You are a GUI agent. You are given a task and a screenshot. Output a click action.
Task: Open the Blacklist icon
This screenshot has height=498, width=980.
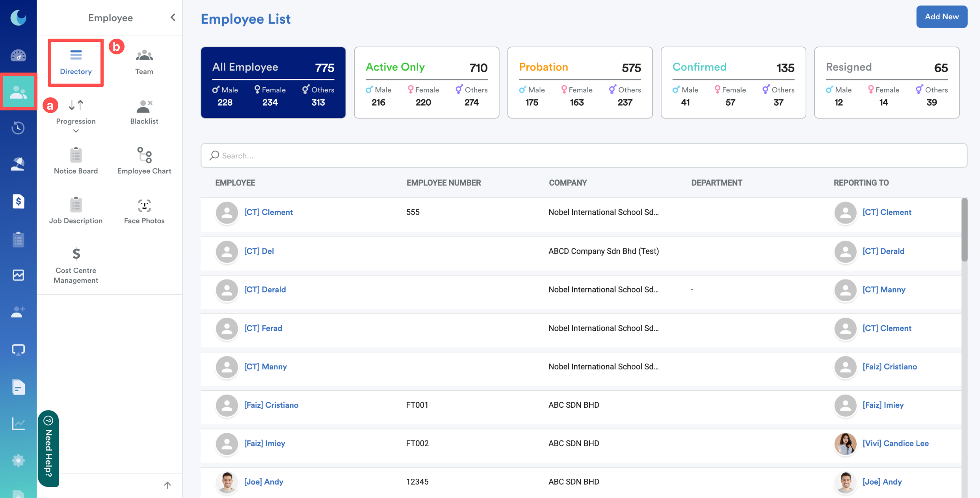(144, 106)
